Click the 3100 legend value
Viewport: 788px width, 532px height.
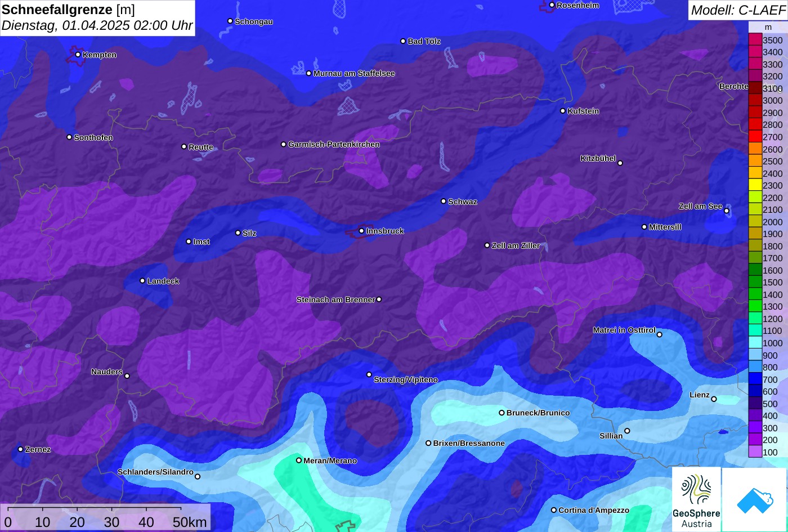772,88
